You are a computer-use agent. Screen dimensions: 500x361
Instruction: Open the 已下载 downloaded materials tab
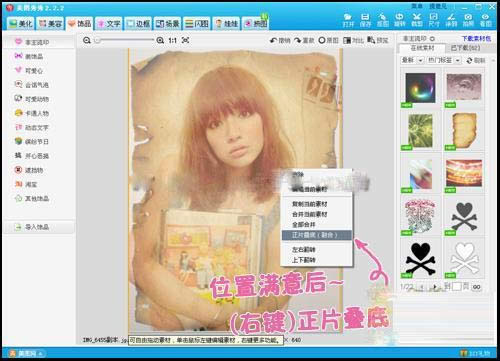tap(465, 48)
